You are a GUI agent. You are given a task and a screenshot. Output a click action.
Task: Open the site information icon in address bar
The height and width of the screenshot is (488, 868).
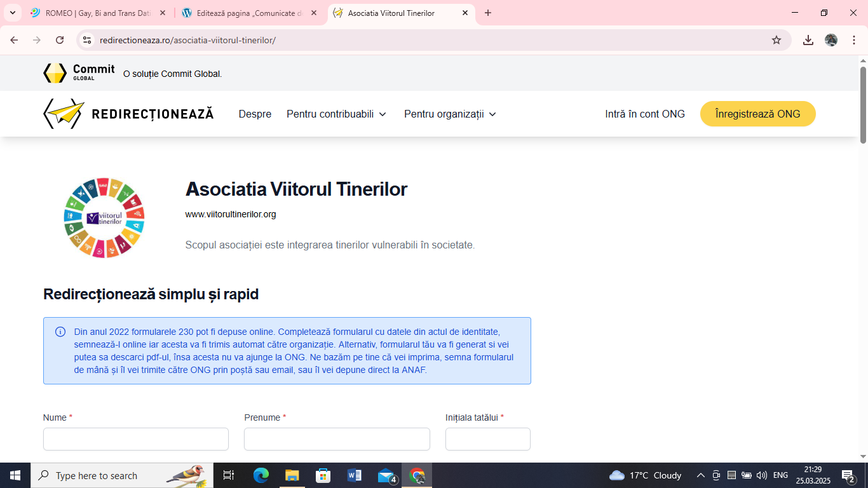tap(88, 40)
